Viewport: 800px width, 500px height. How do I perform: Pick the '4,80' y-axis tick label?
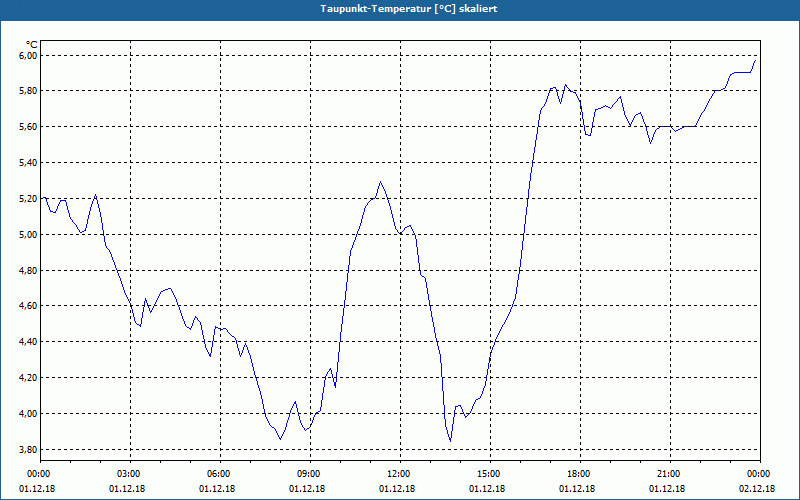(27, 270)
